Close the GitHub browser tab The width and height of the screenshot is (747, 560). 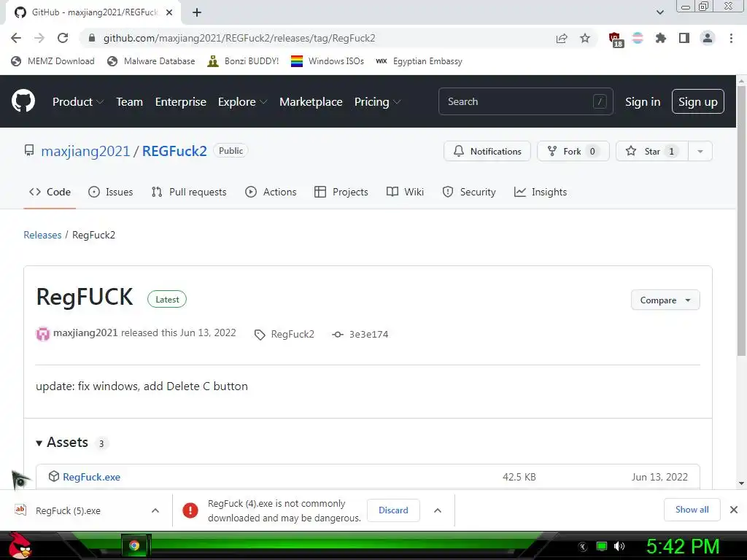click(169, 12)
